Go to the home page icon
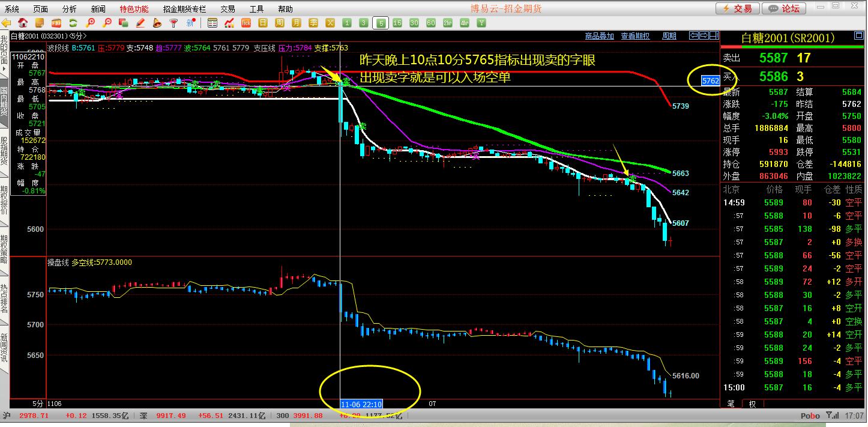The width and height of the screenshot is (868, 427). point(23,23)
